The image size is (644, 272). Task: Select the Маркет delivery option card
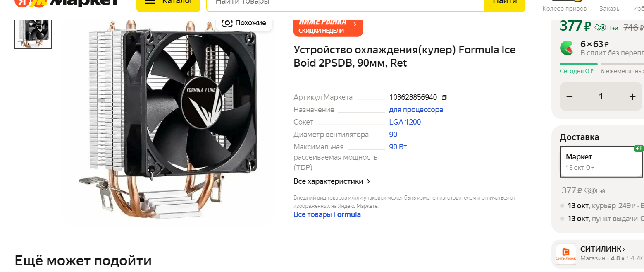coord(601,161)
